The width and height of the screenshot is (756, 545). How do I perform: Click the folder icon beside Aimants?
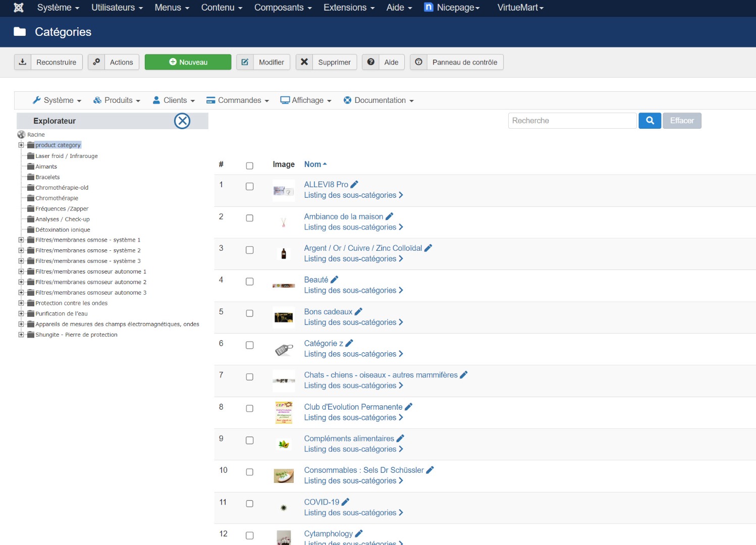point(31,167)
